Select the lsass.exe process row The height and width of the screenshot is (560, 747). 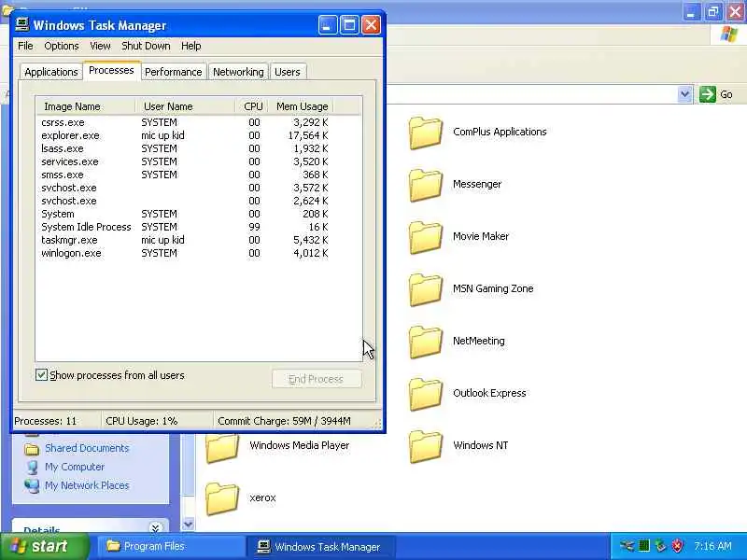click(x=185, y=148)
